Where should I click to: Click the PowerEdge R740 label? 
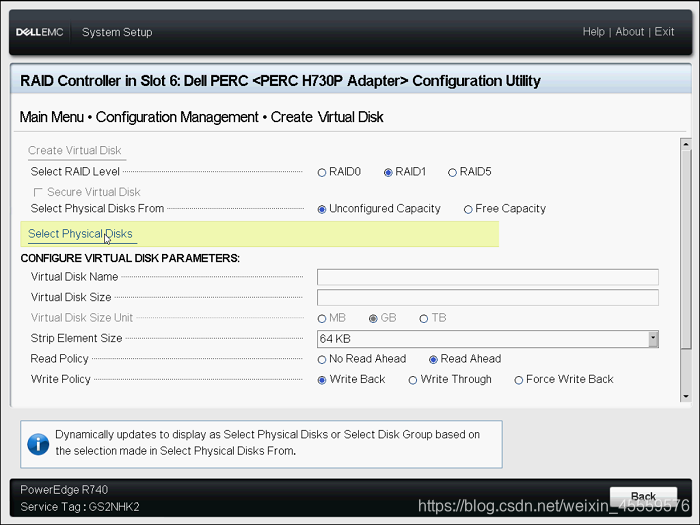pos(64,490)
